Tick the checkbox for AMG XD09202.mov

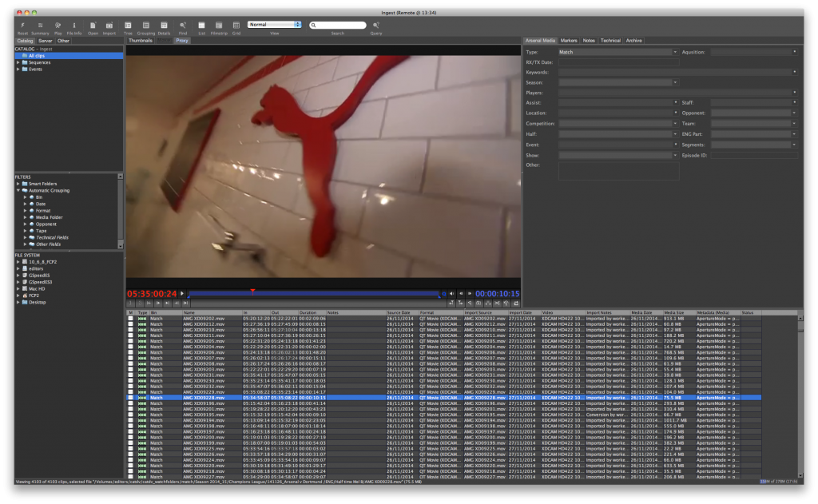131,319
